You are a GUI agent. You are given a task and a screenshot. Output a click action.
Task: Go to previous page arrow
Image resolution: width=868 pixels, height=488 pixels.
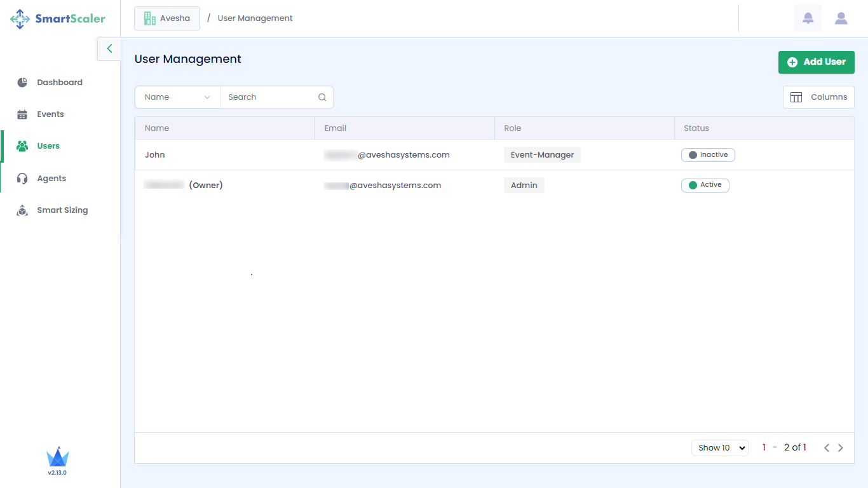click(827, 448)
